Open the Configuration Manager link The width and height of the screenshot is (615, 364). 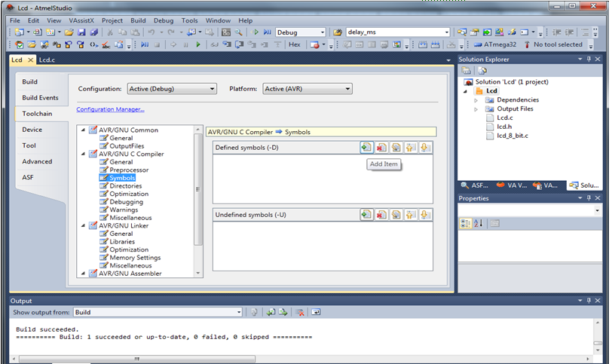(110, 109)
